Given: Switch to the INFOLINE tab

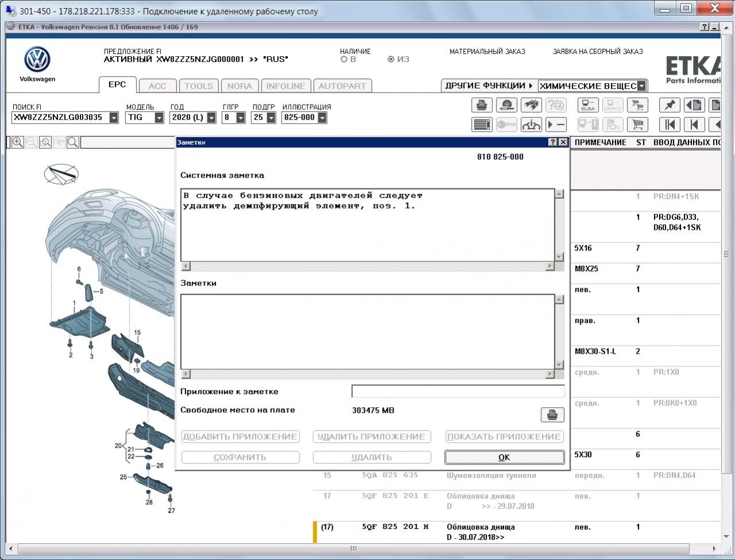Looking at the screenshot, I should [286, 86].
